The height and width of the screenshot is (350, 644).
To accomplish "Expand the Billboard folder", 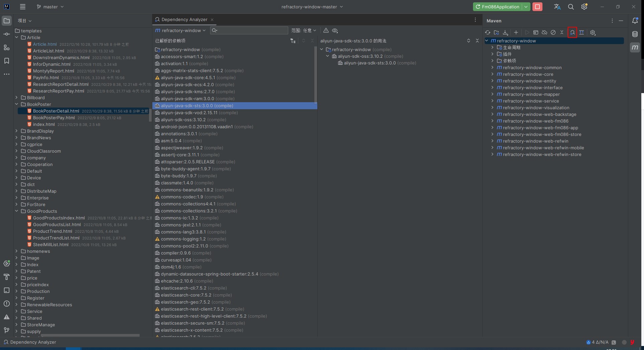I will (16, 98).
